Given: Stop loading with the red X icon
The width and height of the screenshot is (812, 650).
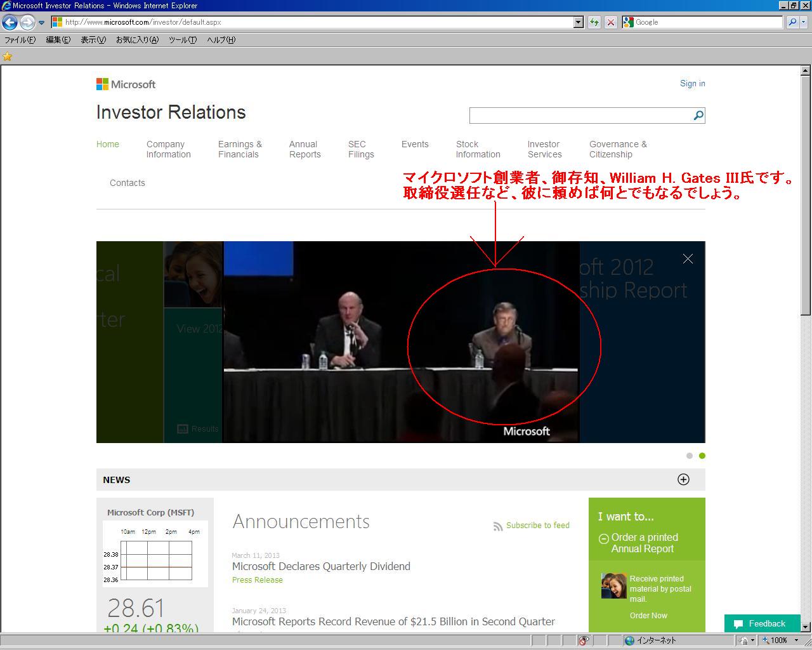Looking at the screenshot, I should (x=610, y=22).
